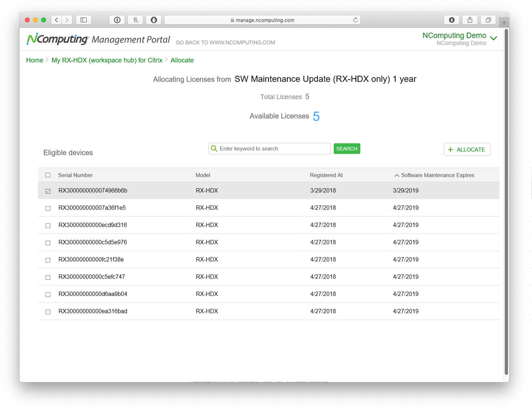This screenshot has width=532, height=409.
Task: Show the Safari sidebar
Action: (83, 20)
